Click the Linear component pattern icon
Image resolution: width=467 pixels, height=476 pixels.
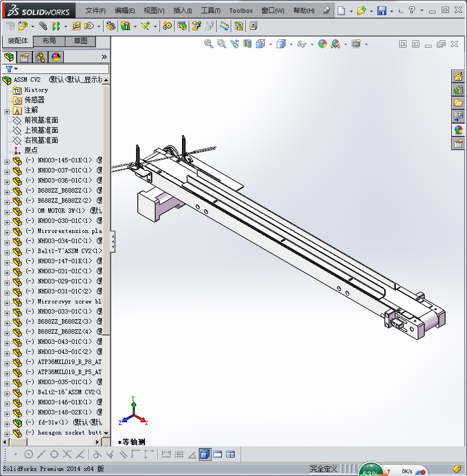pos(56,26)
